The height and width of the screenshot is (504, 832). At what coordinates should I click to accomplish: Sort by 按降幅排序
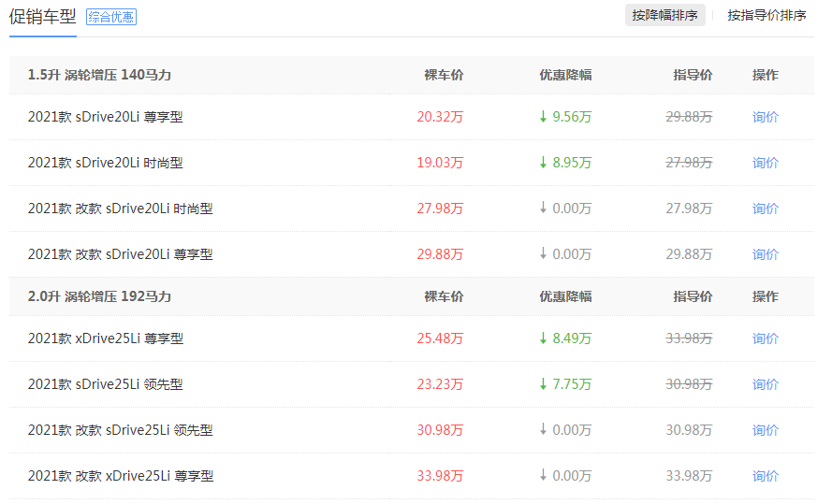coord(664,15)
